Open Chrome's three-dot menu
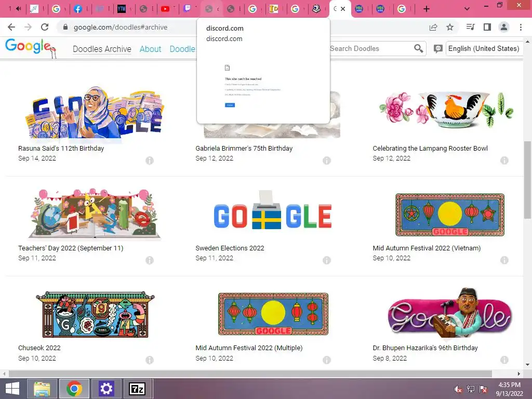Screen dimensions: 532x399 [x=521, y=27]
